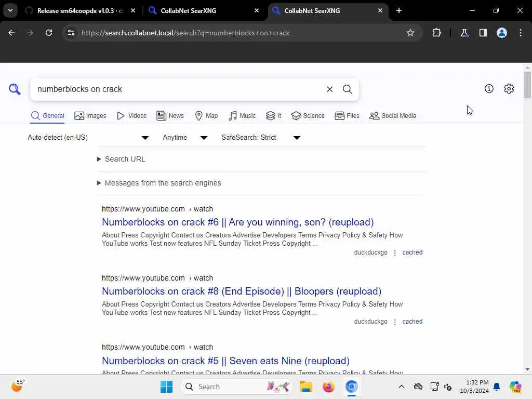Switch to the It category tab
Screen dimensions: 532x399
click(273, 116)
